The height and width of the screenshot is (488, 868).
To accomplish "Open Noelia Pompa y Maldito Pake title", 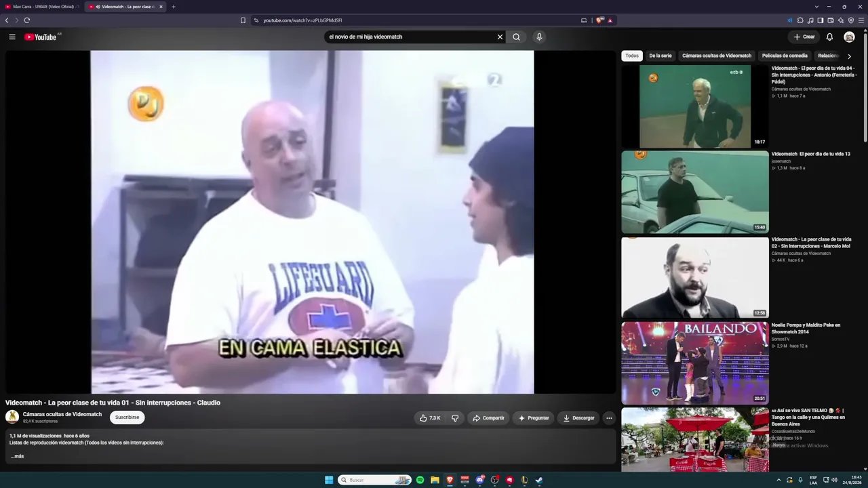I will click(x=806, y=329).
